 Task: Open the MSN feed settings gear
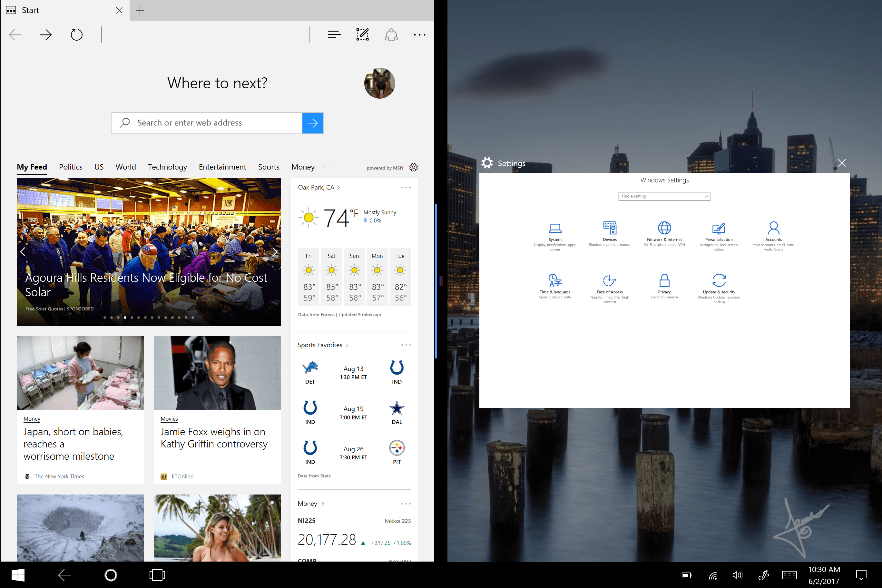pyautogui.click(x=413, y=167)
